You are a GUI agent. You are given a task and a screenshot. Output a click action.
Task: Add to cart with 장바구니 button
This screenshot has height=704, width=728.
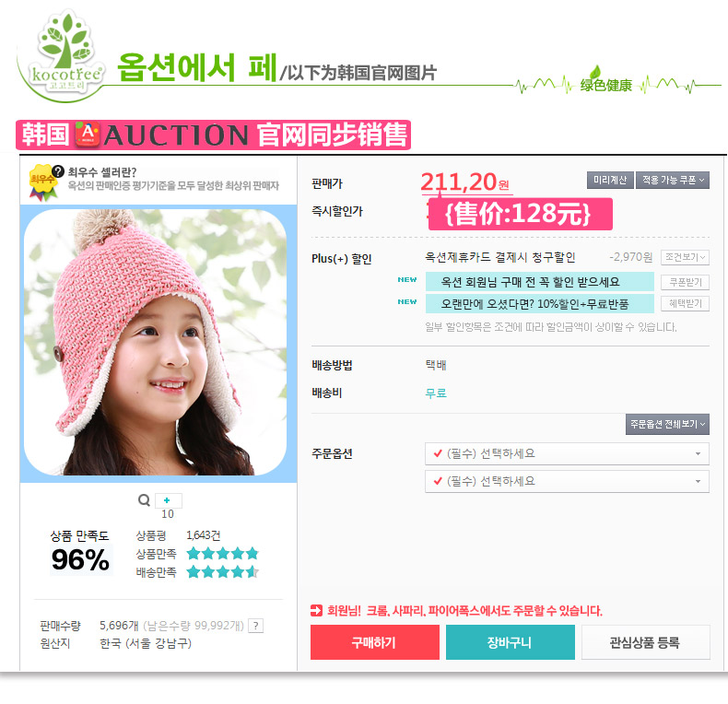pos(511,642)
